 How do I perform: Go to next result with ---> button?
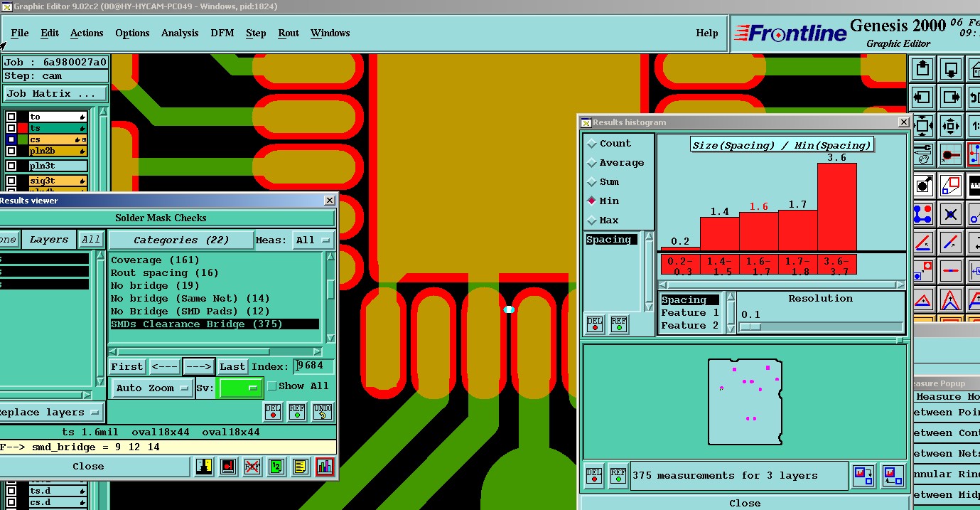(x=198, y=366)
